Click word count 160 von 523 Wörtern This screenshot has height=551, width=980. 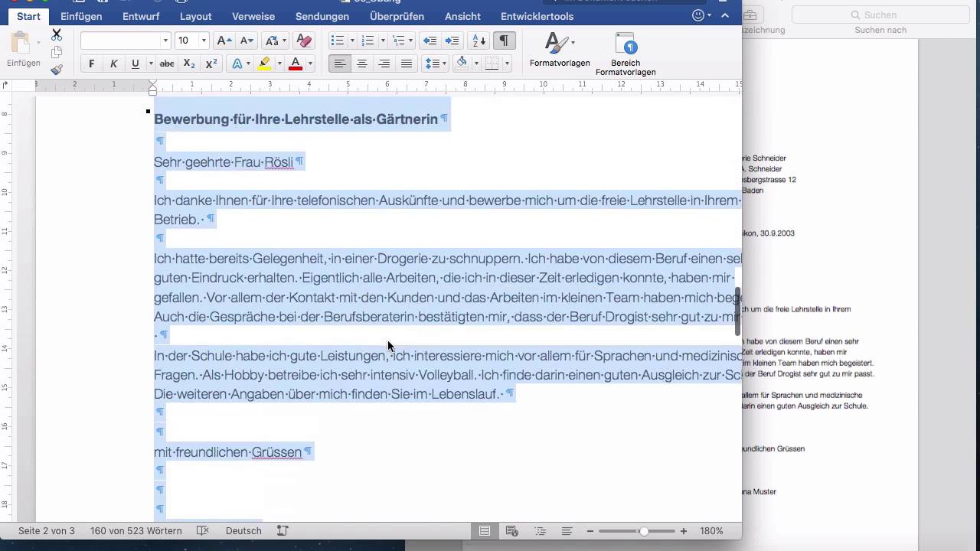pyautogui.click(x=137, y=531)
